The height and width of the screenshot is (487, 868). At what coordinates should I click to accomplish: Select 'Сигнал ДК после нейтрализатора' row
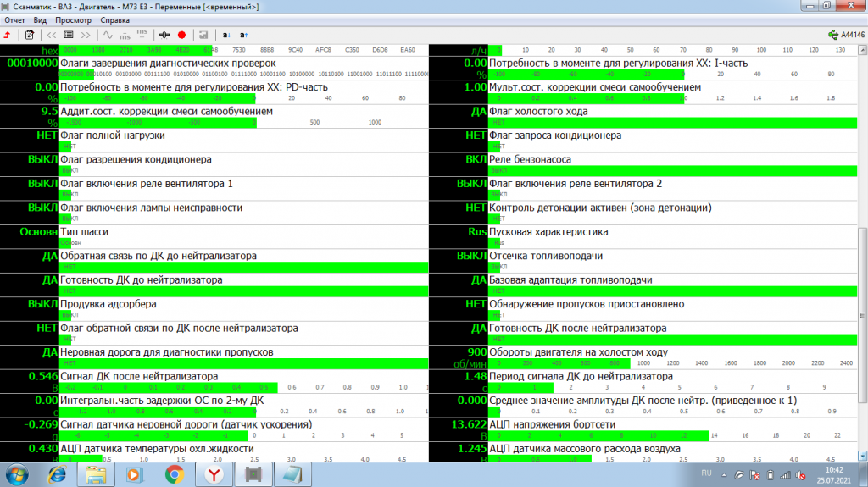(214, 381)
